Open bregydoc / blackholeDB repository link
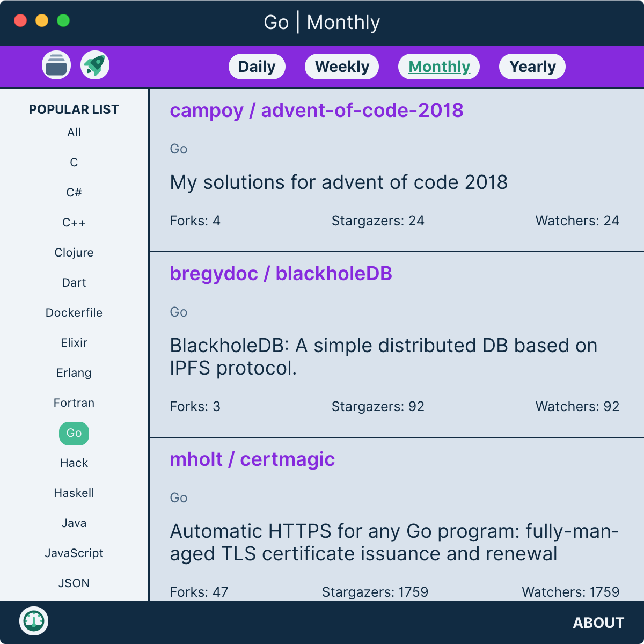 [x=281, y=273]
